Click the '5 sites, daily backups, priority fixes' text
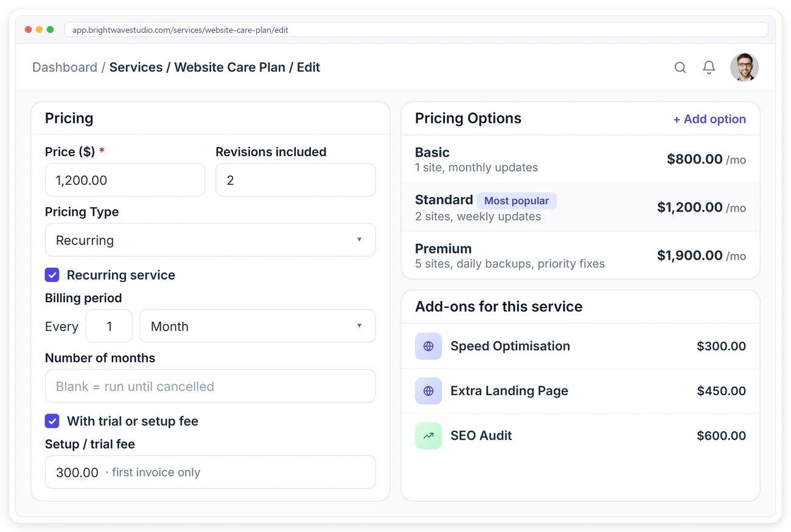The width and height of the screenshot is (791, 532). click(510, 264)
